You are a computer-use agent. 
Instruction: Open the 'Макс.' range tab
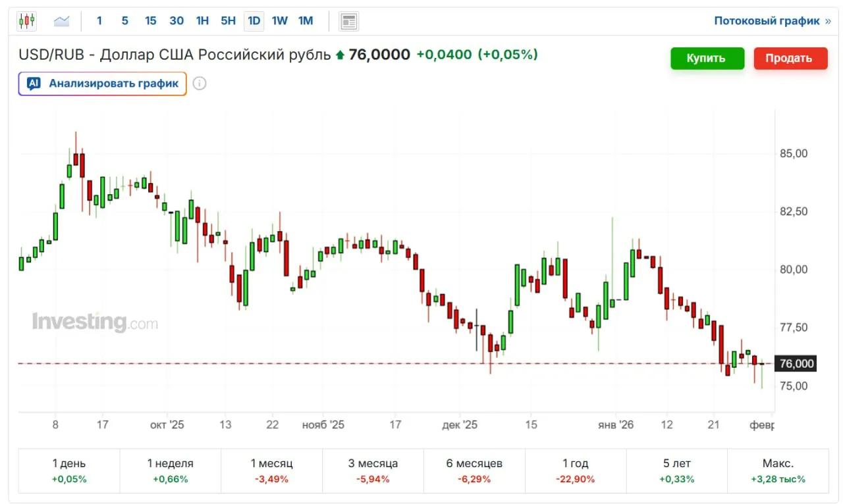[778, 470]
